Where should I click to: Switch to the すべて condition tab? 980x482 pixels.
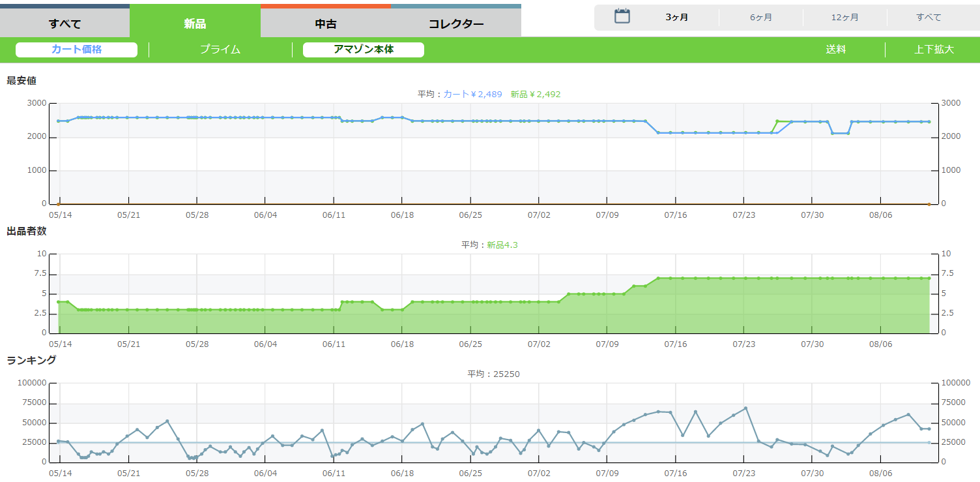click(65, 24)
